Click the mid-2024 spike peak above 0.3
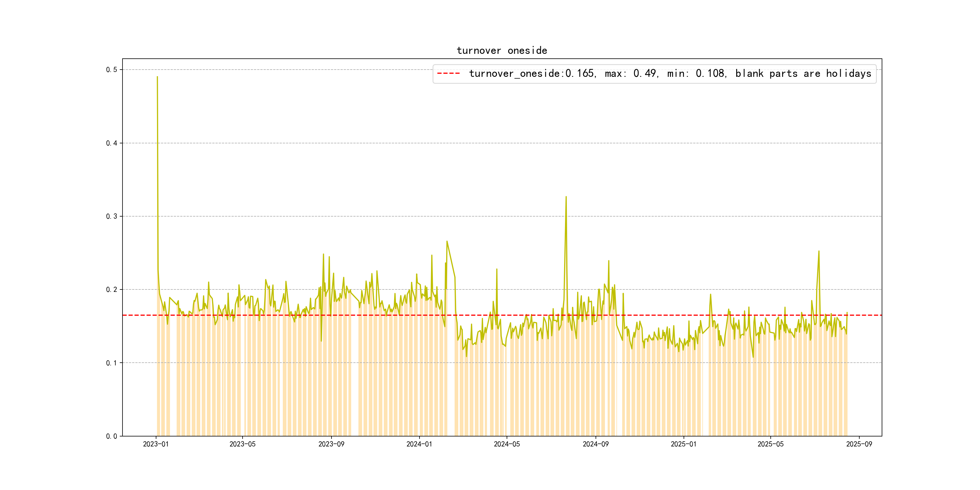The image size is (980, 490). click(x=566, y=197)
